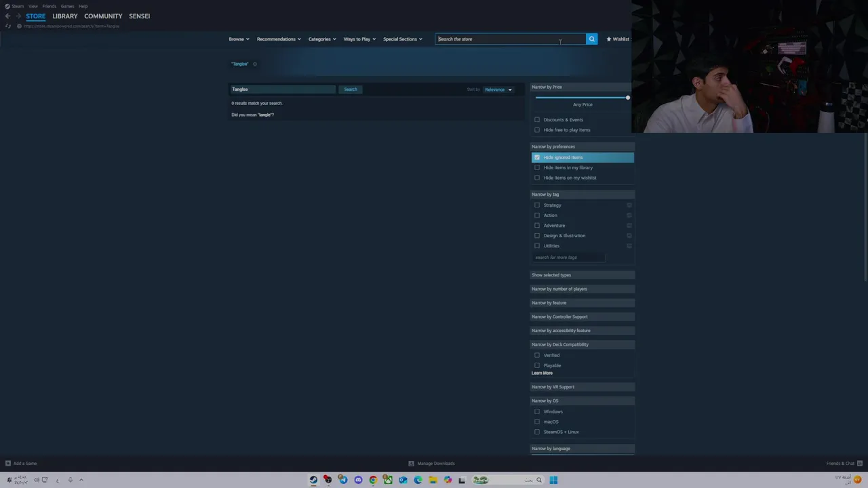Check the Windows OS filter
The width and height of the screenshot is (868, 488).
(x=537, y=411)
